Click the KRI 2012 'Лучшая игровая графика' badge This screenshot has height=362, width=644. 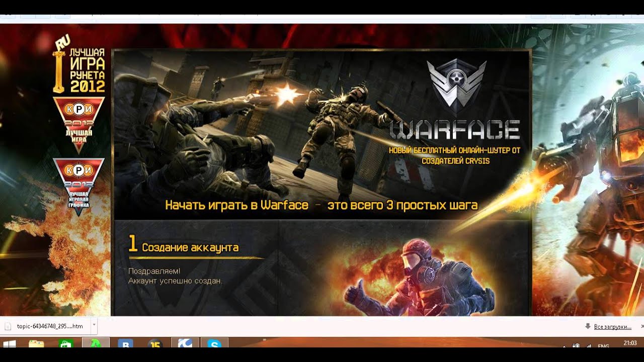[78, 187]
